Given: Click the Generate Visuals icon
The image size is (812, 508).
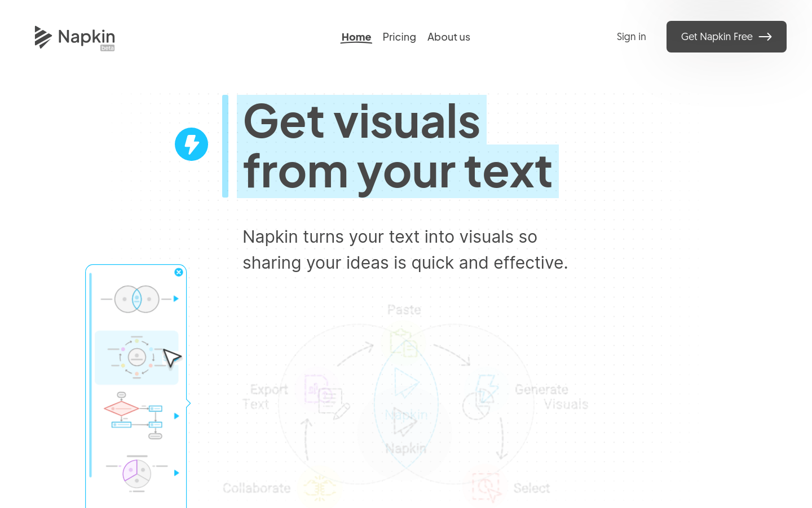Looking at the screenshot, I should 480,397.
